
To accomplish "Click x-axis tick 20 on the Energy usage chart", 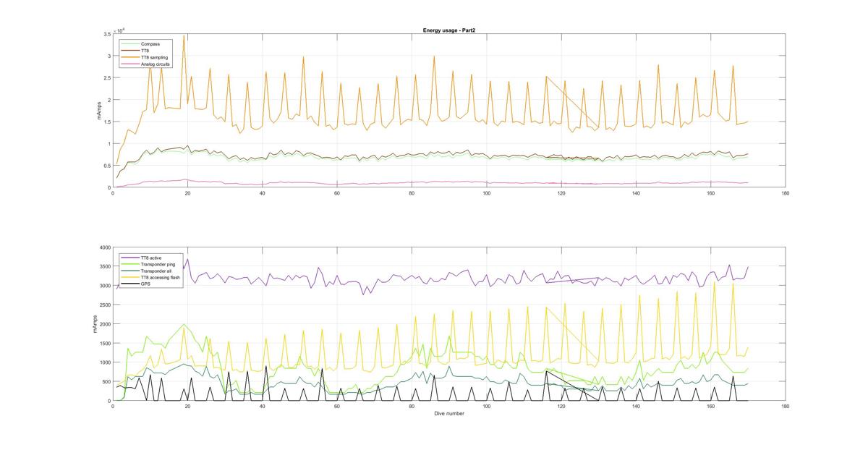I will [188, 193].
